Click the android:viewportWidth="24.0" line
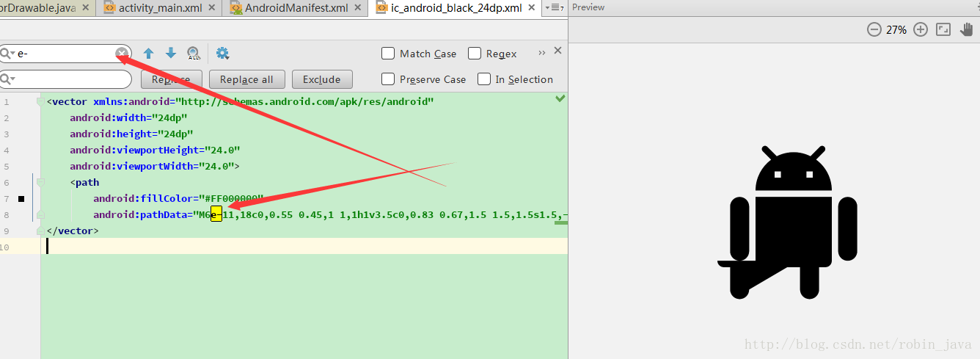Screen dimensions: 980x359 click(x=155, y=166)
